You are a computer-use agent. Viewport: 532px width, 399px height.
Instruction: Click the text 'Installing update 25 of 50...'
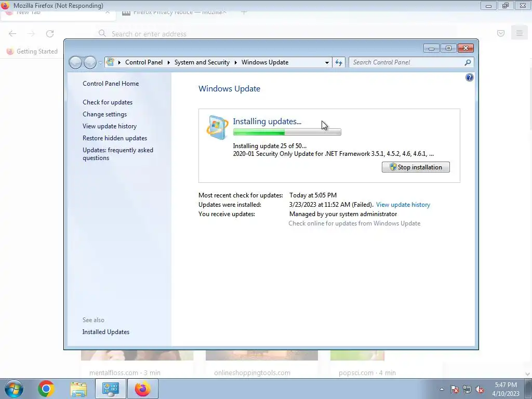pos(270,146)
